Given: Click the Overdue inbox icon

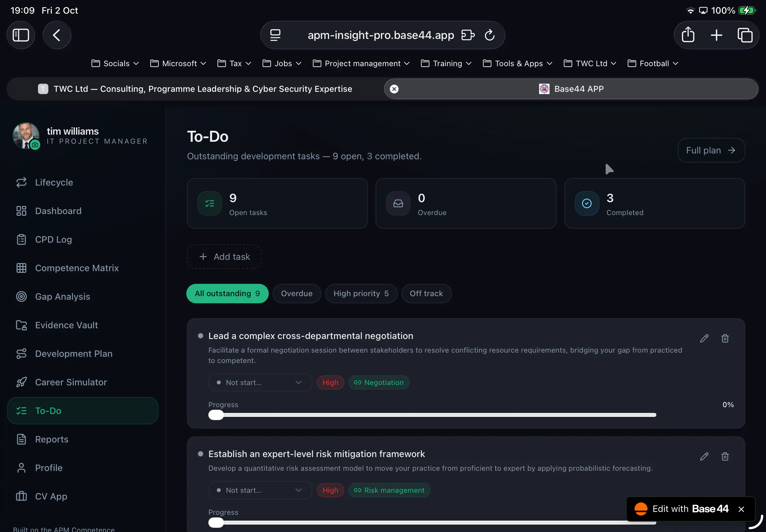Looking at the screenshot, I should click(x=398, y=203).
